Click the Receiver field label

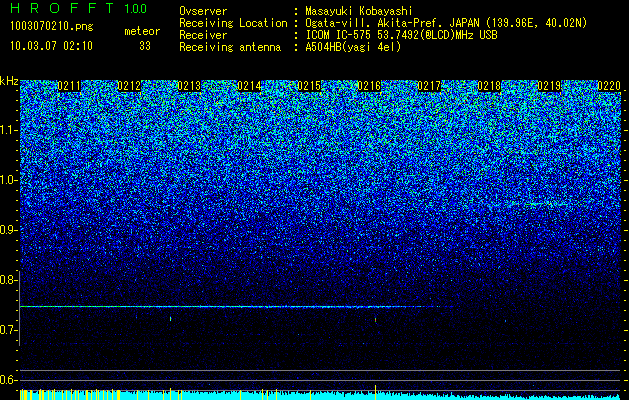[x=203, y=35]
